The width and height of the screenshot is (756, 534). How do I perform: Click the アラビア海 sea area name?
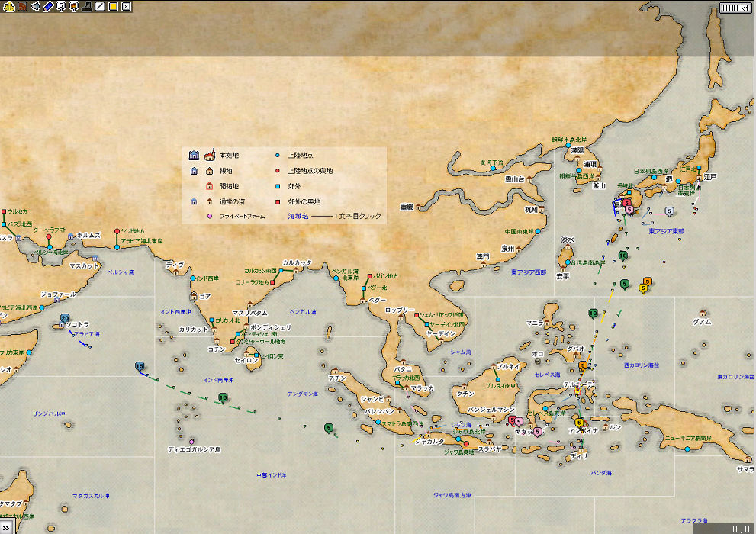click(x=87, y=334)
